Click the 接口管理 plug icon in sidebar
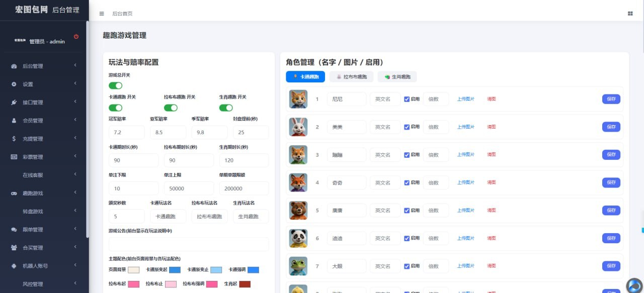644x293 pixels. (14, 102)
